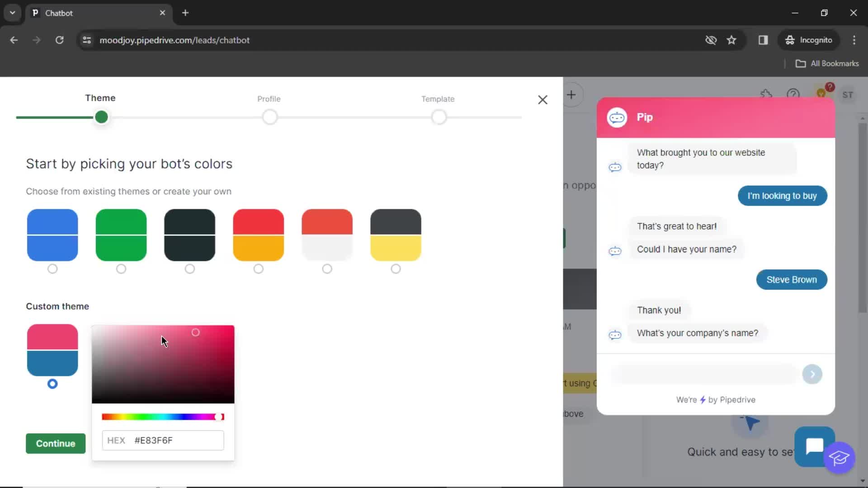Screen dimensions: 868x488
Task: Click the Incognito mode indicator icon
Action: 789,40
